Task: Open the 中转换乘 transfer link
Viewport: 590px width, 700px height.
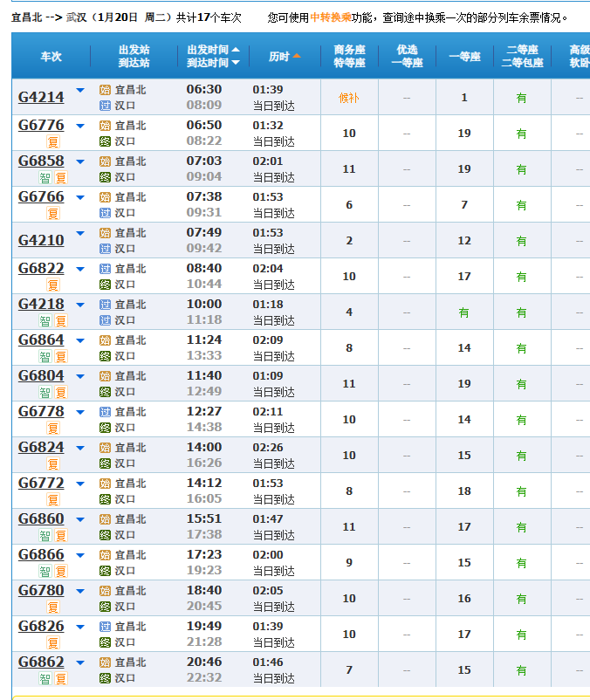Action: click(x=330, y=17)
